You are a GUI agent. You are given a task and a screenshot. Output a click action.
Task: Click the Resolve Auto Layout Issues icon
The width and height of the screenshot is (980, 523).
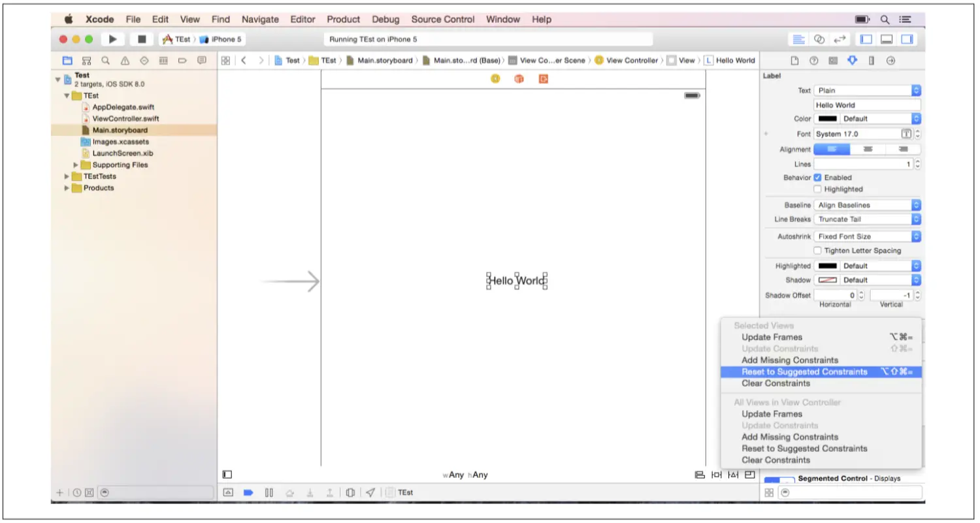(734, 475)
